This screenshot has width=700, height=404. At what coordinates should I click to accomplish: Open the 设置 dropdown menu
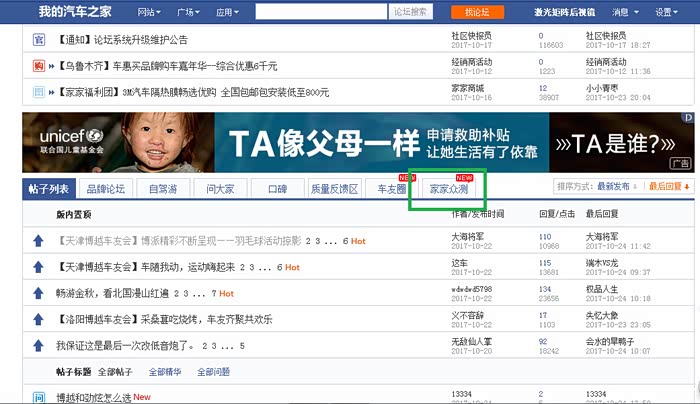coord(667,12)
